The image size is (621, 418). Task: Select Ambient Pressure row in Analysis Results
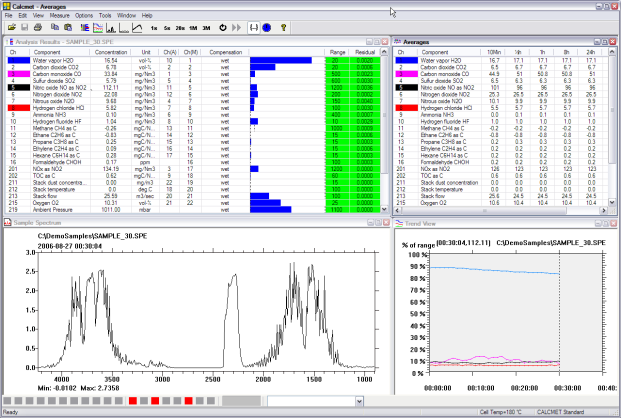click(194, 210)
